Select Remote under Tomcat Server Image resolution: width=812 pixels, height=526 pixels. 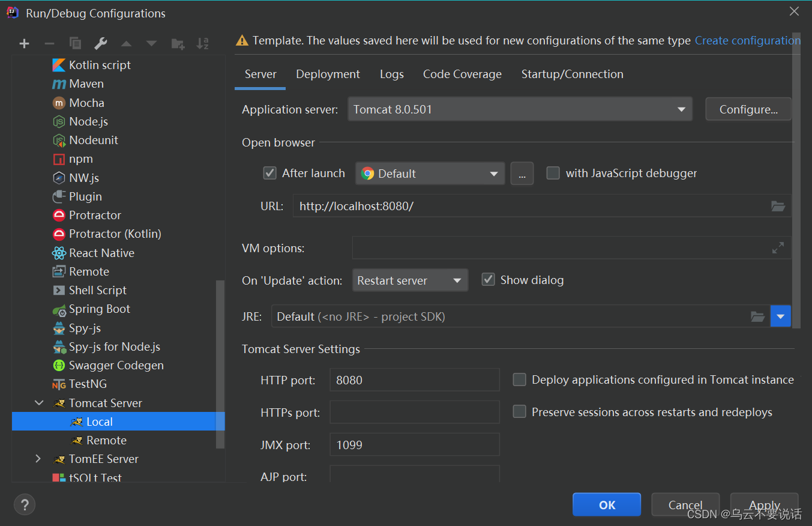106,440
